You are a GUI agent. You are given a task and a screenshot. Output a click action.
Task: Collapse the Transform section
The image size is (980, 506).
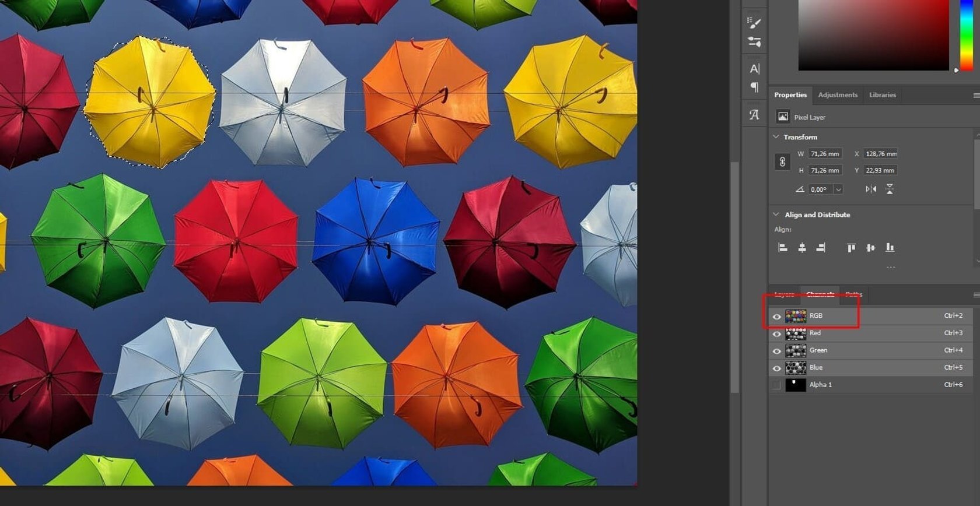pos(776,137)
